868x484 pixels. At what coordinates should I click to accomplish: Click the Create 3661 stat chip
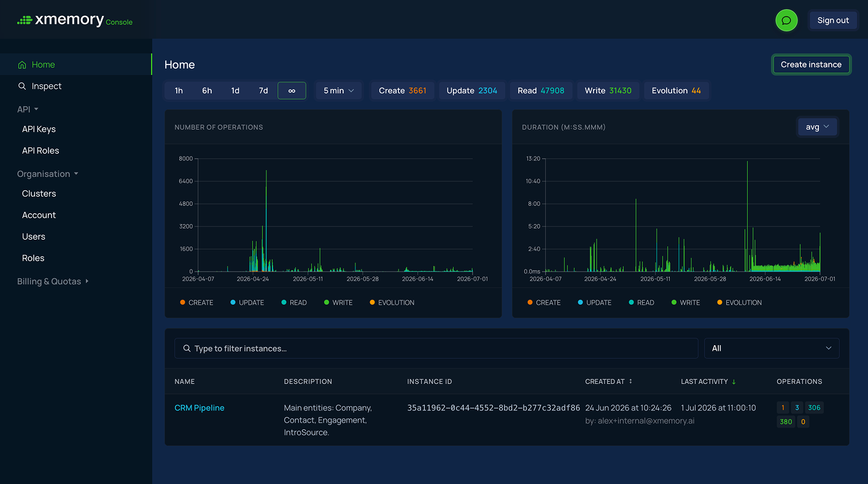point(403,90)
